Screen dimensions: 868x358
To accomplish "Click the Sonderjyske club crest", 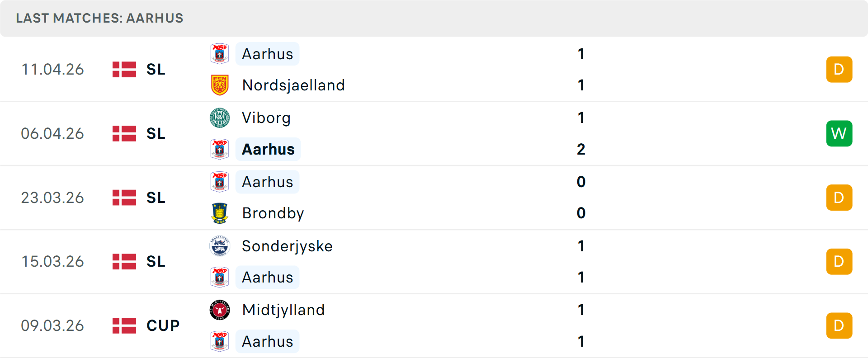I will pyautogui.click(x=220, y=246).
